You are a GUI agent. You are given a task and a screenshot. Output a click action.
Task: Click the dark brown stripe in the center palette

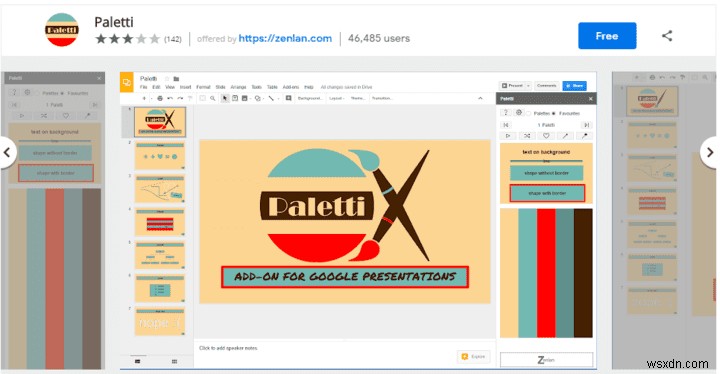pos(583,273)
